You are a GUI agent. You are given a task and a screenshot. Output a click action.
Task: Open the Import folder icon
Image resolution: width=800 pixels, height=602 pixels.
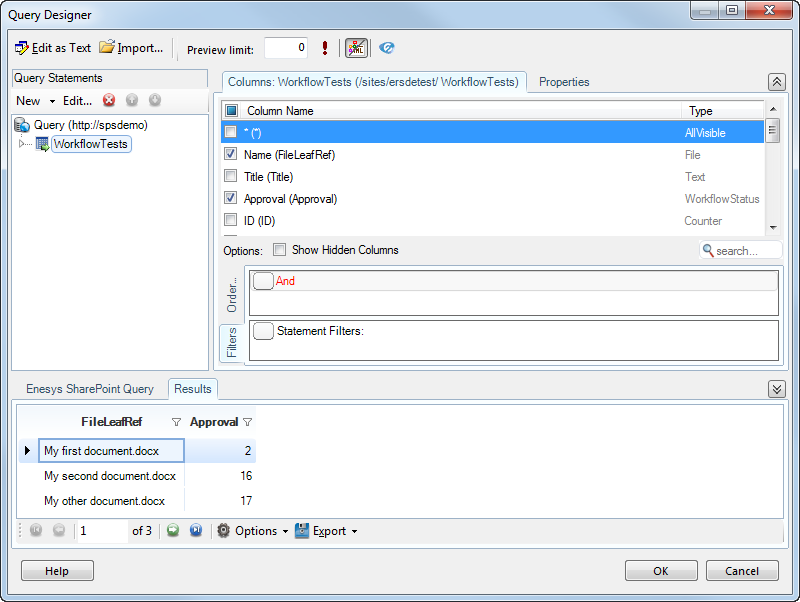pyautogui.click(x=107, y=48)
